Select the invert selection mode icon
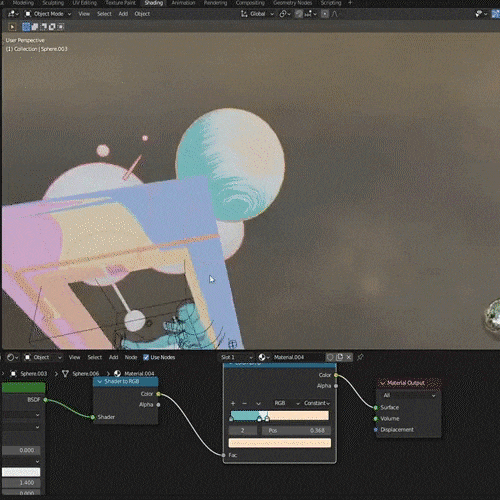The width and height of the screenshot is (500, 500). click(x=52, y=27)
